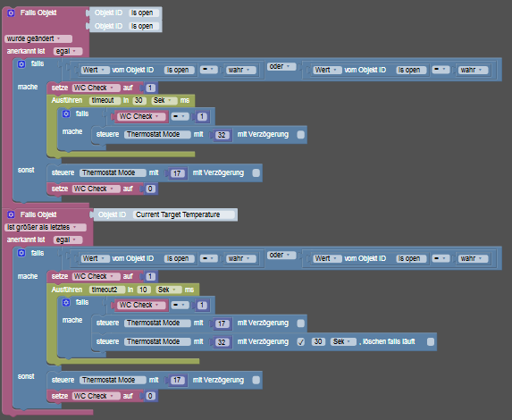Screen dimensions: 512x420
Task: Click gear icon of falls under Current Target Temperature
Action: tap(21, 253)
